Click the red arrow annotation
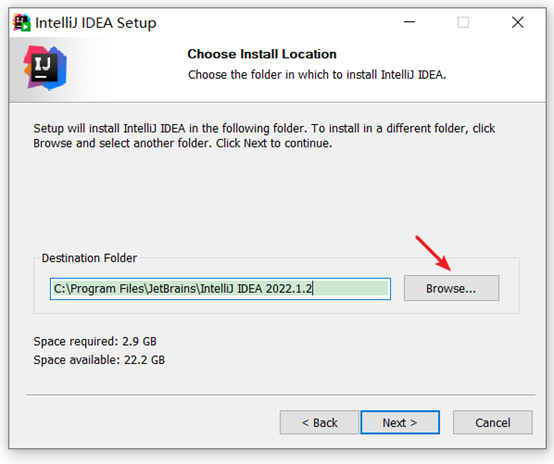The image size is (554, 464). click(433, 253)
